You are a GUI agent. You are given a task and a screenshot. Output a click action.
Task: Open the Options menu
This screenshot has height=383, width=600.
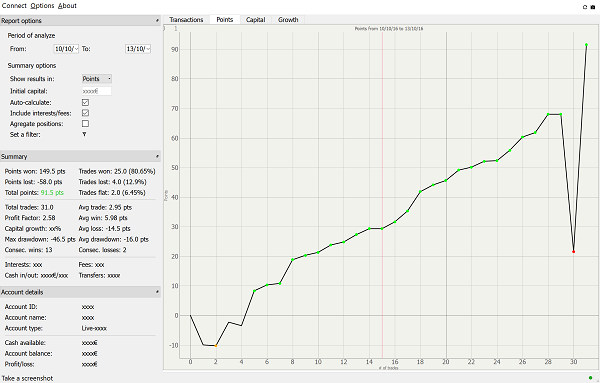(42, 6)
